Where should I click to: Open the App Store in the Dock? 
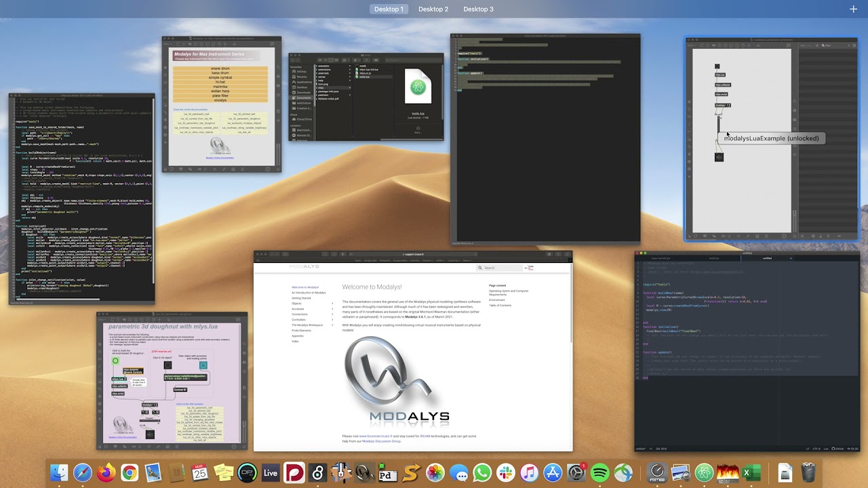[x=553, y=472]
